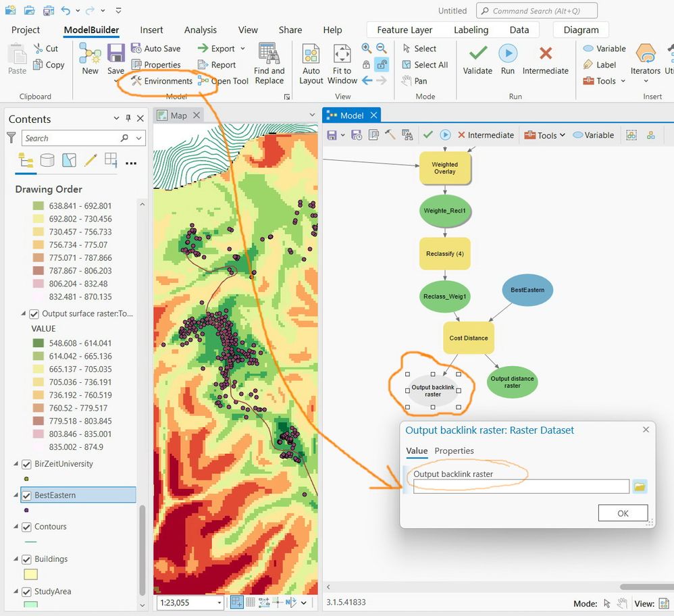Click Intermediate in model view toolbar
This screenshot has height=616, width=674.
[486, 135]
